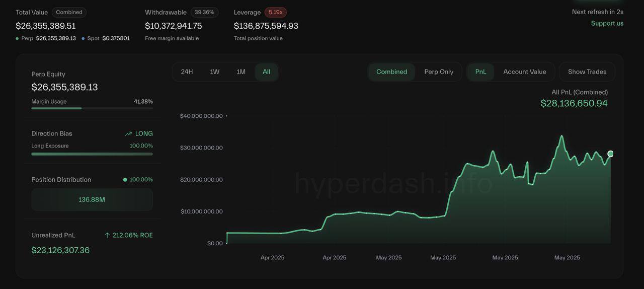Show the Account Value chart mode
The width and height of the screenshot is (644, 289).
tap(525, 71)
